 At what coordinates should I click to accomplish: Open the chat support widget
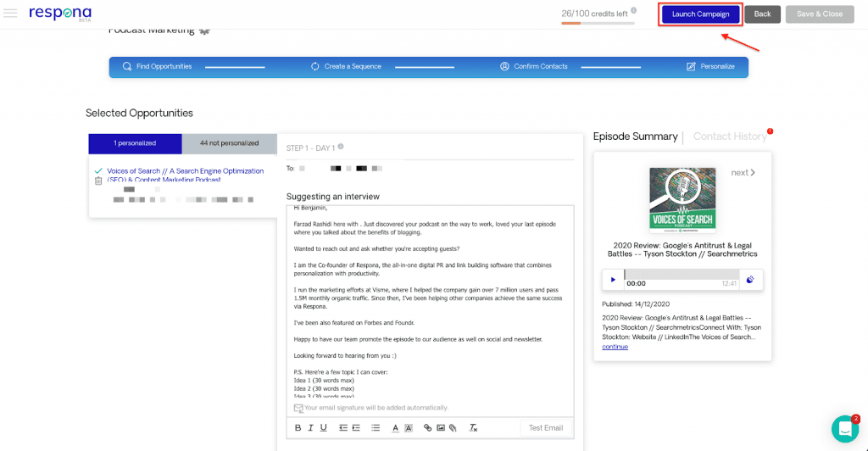point(845,429)
